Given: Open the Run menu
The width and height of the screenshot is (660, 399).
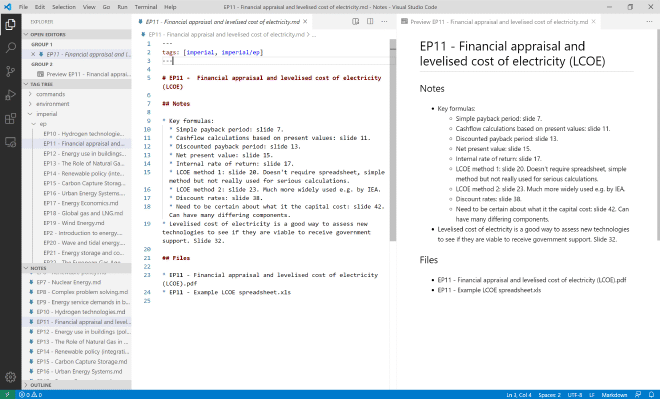Looking at the screenshot, I should [x=122, y=7].
